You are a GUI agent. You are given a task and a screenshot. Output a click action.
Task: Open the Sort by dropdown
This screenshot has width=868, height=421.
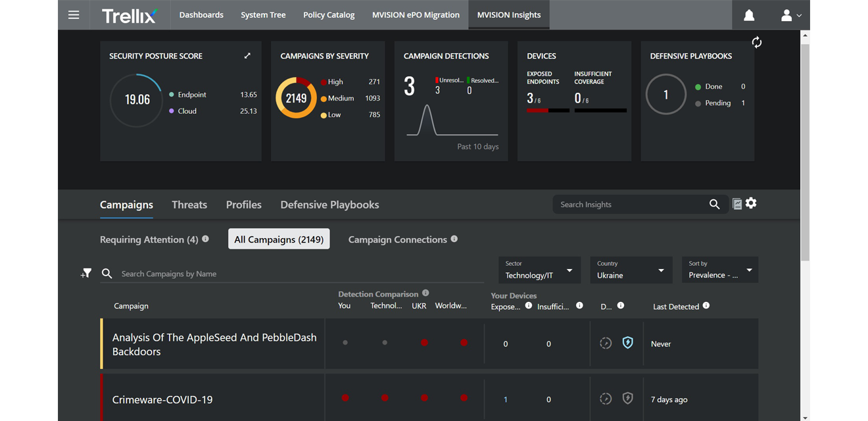click(x=720, y=270)
